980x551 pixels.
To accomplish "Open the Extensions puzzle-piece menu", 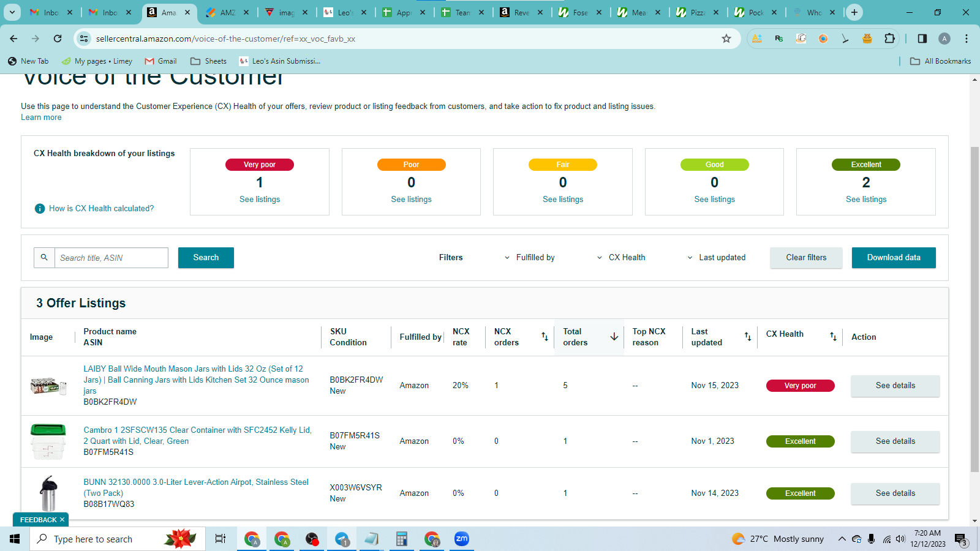I will (889, 39).
